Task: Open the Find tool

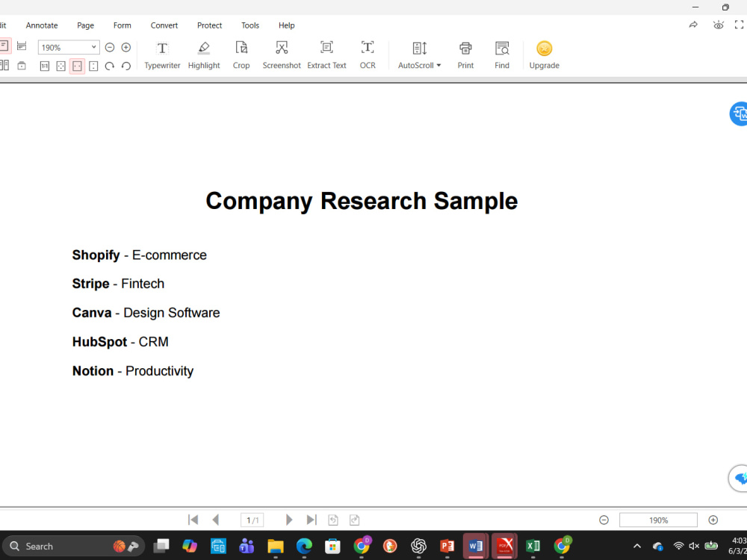Action: [502, 55]
